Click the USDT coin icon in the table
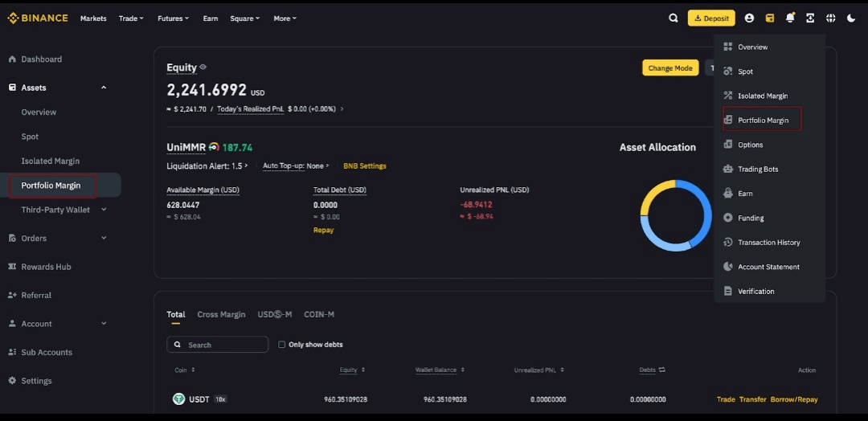The image size is (868, 421). coord(178,399)
